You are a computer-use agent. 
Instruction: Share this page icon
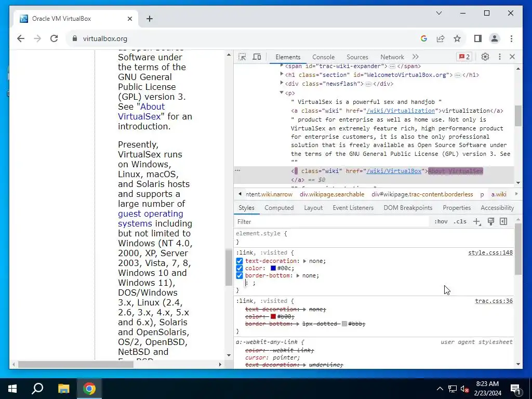[x=441, y=38]
